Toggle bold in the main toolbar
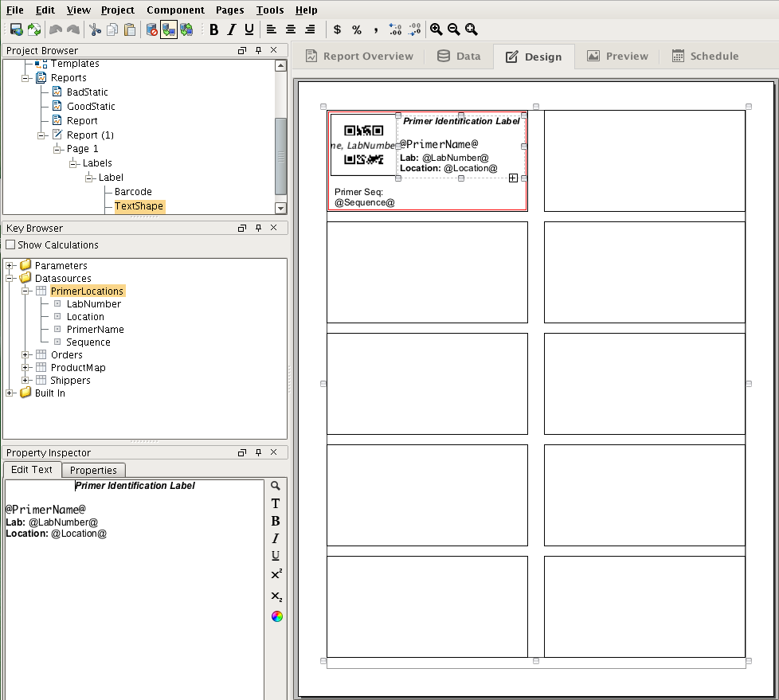Screen dimensions: 779x700 point(213,29)
